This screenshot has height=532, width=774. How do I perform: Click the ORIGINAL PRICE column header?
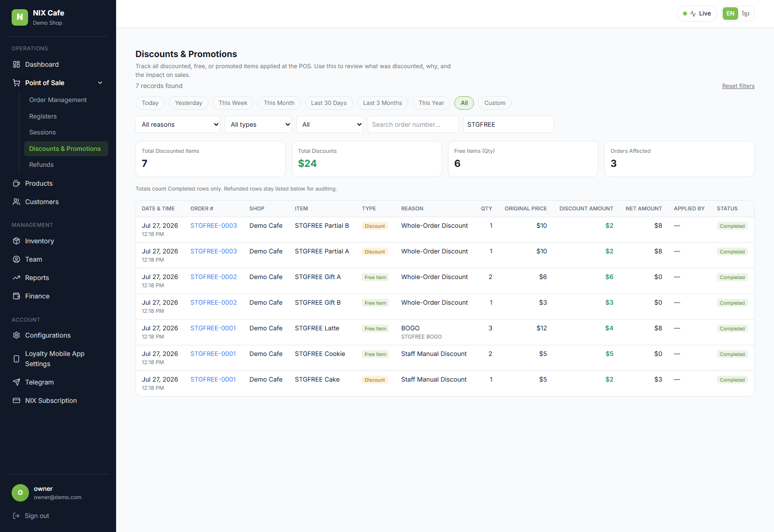click(526, 208)
